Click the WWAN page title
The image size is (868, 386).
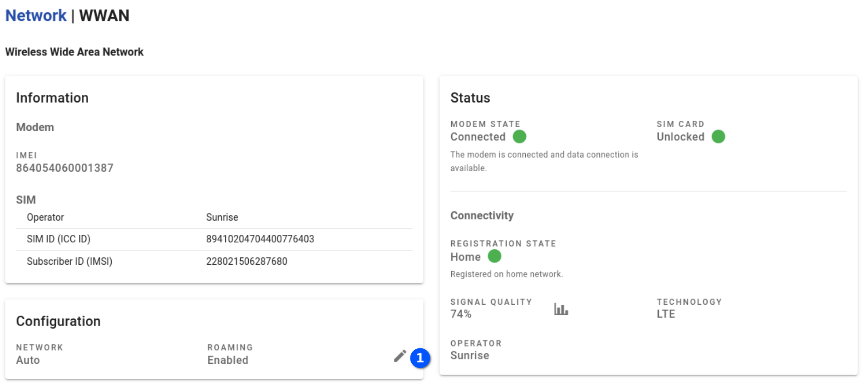pyautogui.click(x=104, y=16)
